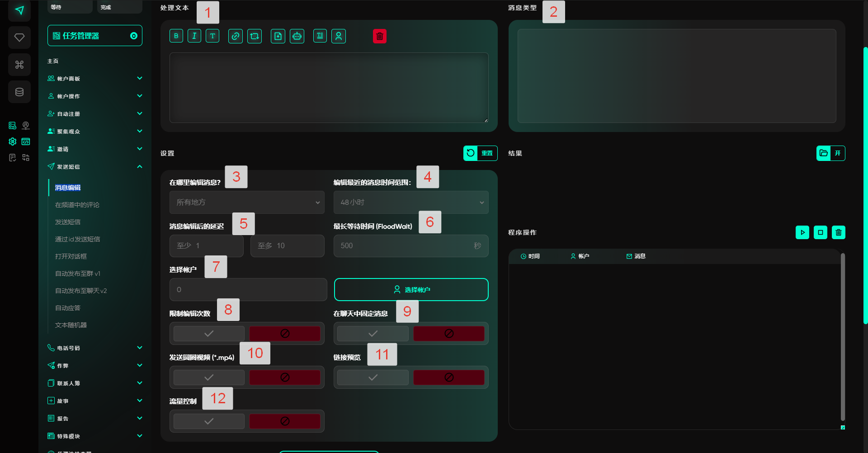Open the 48小时 time range dropdown
This screenshot has width=868, height=453.
[x=410, y=203]
